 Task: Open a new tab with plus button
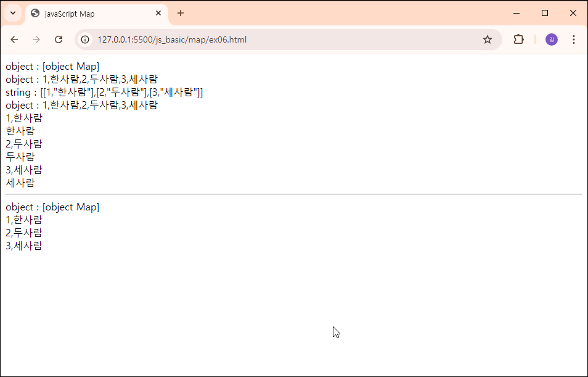[x=181, y=13]
